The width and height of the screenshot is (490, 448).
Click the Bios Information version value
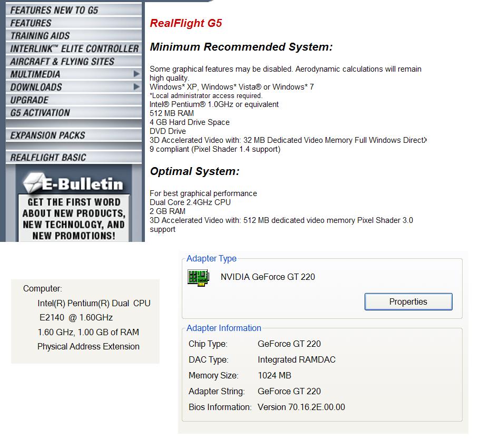301,407
